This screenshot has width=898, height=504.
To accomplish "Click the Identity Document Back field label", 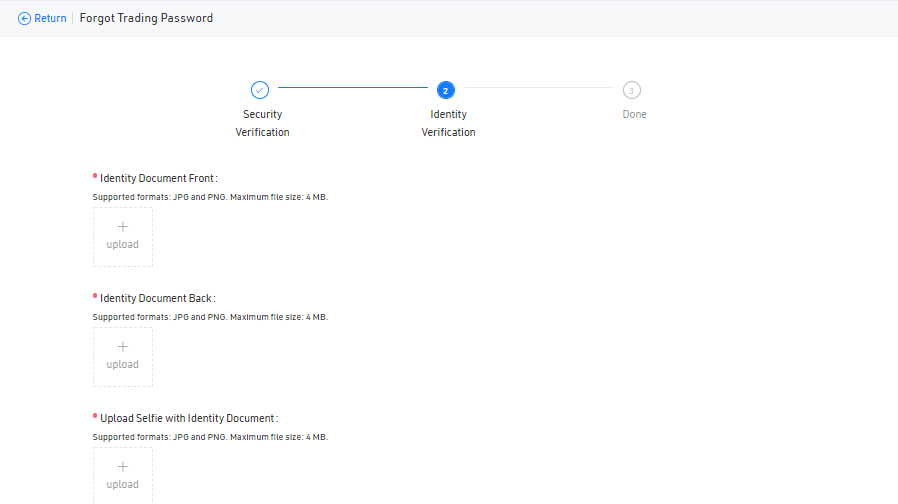I will (x=157, y=298).
